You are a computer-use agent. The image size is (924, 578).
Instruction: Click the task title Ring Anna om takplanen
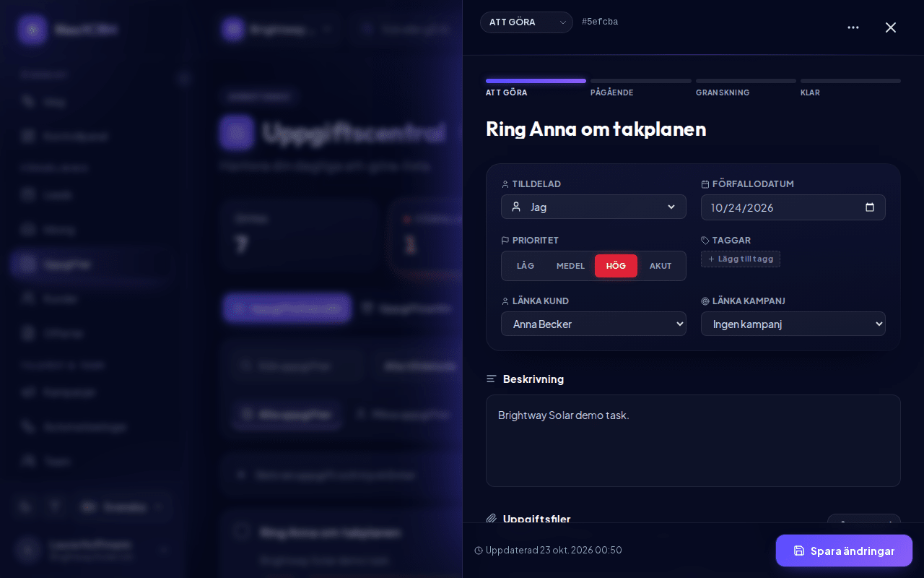click(x=596, y=129)
